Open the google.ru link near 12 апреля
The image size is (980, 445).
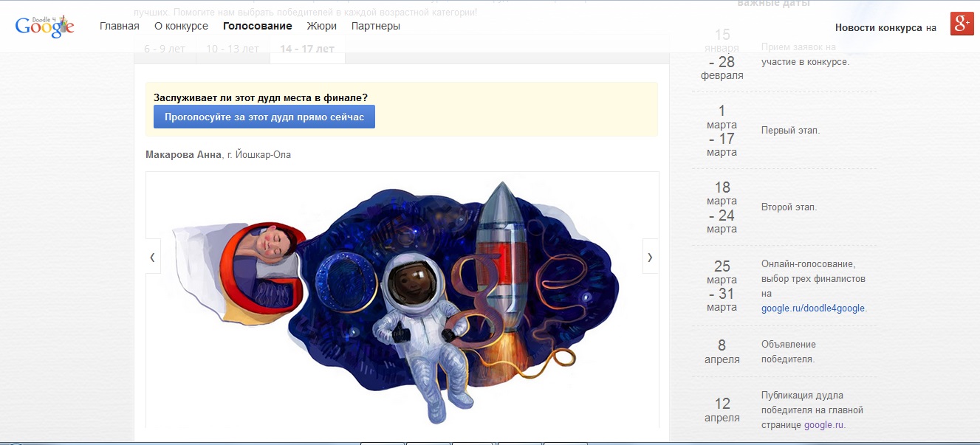[823, 425]
